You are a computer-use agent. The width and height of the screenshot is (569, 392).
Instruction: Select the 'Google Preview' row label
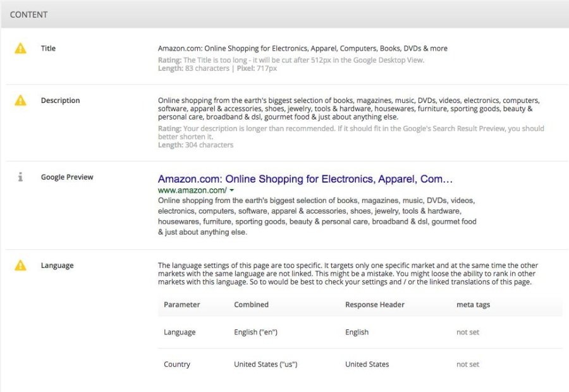point(67,177)
